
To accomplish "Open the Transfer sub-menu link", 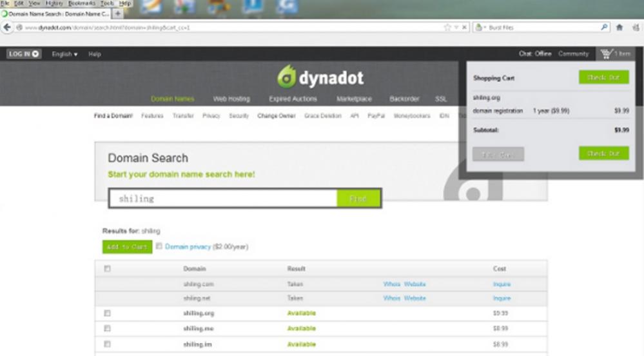I will click(183, 116).
